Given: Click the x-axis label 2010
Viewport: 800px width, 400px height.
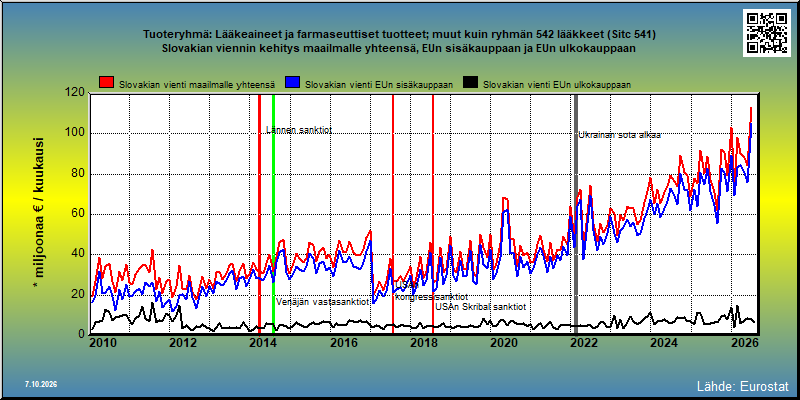Looking at the screenshot, I should point(103,343).
